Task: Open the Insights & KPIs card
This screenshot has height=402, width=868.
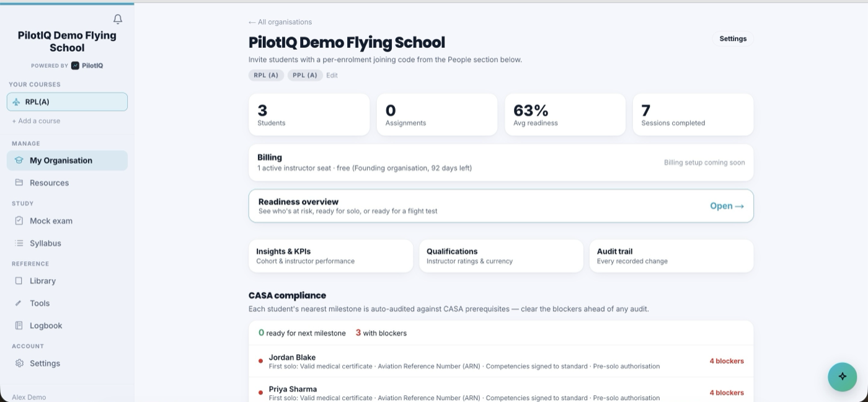Action: pos(330,256)
